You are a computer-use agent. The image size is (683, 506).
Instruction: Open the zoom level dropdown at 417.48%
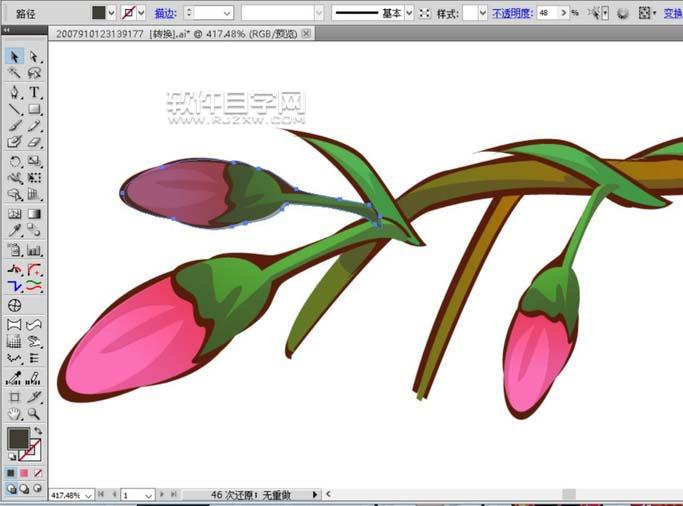point(88,495)
